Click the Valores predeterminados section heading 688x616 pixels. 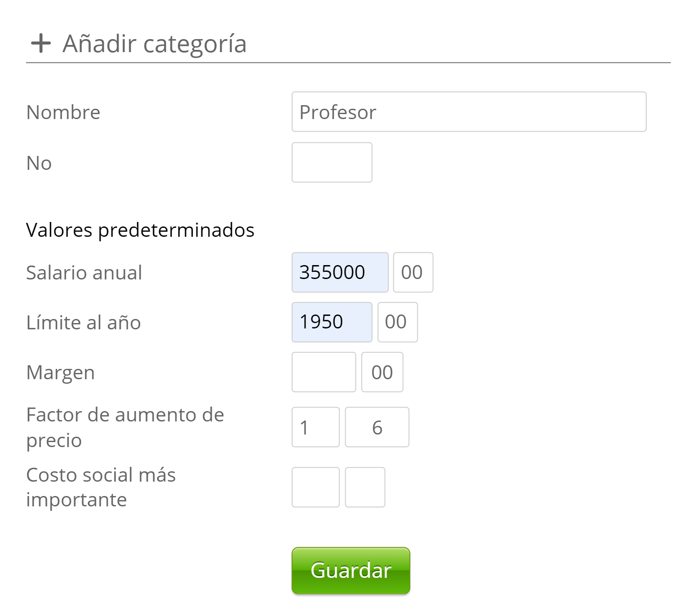(x=140, y=230)
